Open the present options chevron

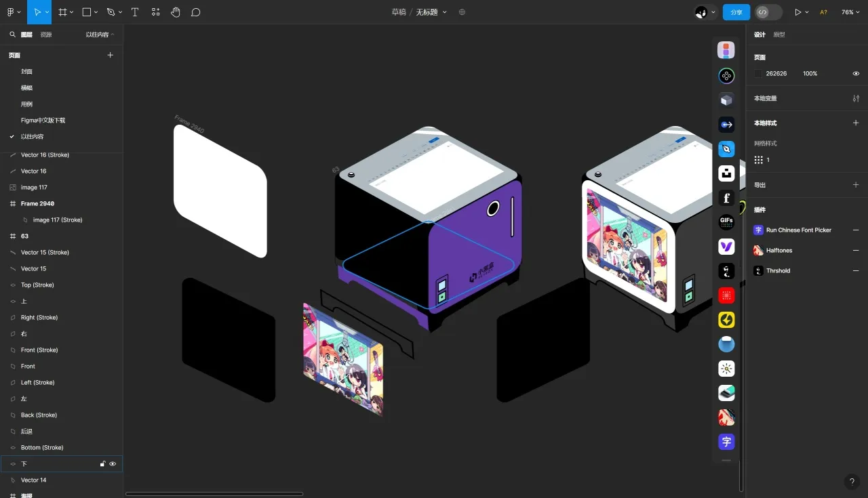point(807,12)
